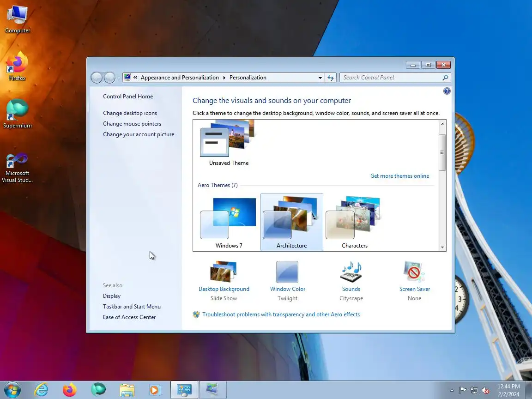Click Get more themes online
The height and width of the screenshot is (399, 532).
coord(399,176)
